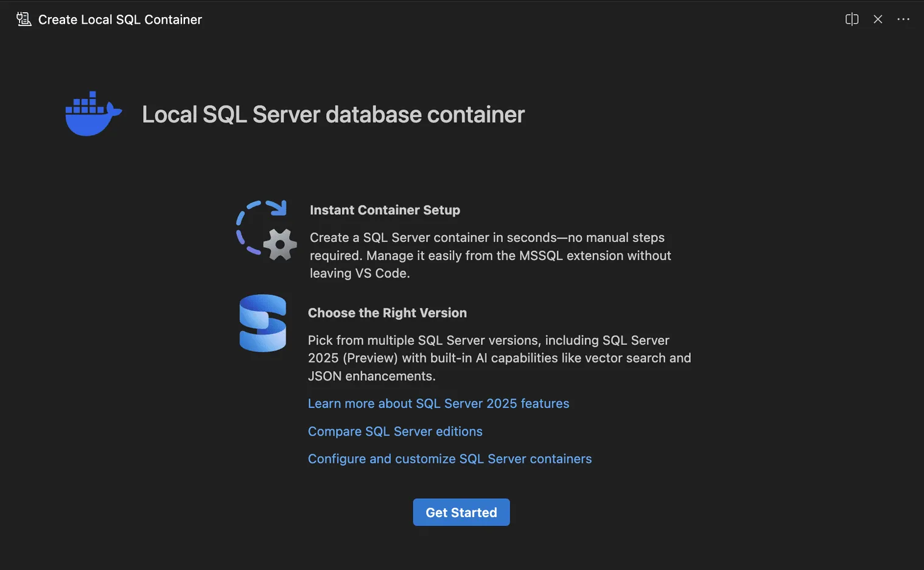Select the Create Local SQL Container tab title
Viewport: 924px width, 570px height.
coord(120,19)
